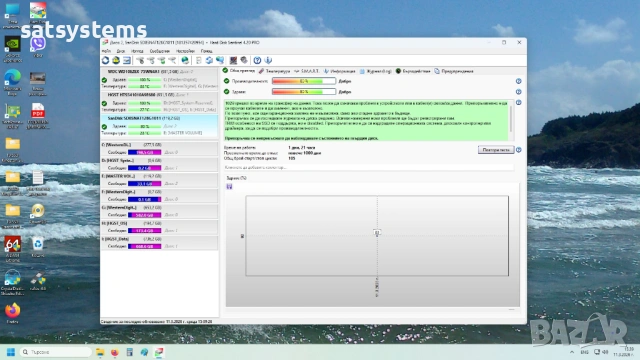Select the C: partition in the volume list
This screenshot has width=640, height=360.
(159, 149)
